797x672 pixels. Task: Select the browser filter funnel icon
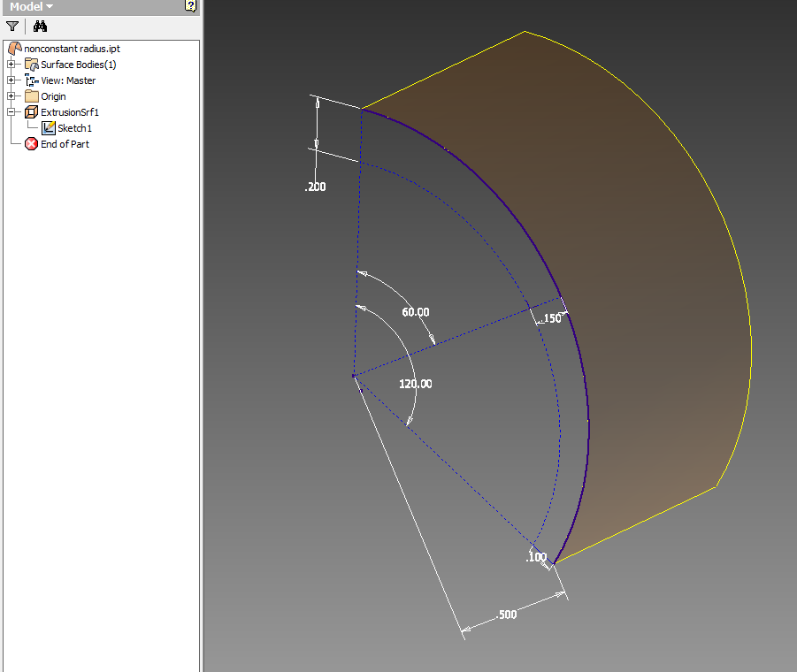click(12, 26)
